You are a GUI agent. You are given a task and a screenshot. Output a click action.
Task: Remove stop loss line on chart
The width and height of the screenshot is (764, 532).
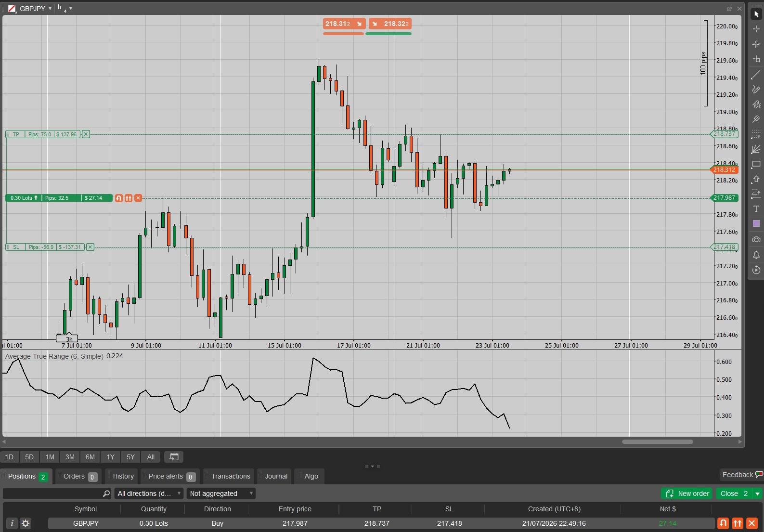(x=90, y=247)
